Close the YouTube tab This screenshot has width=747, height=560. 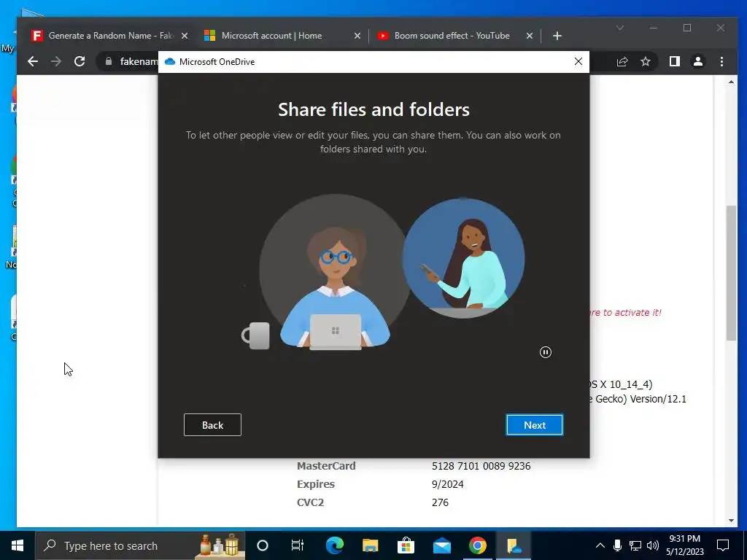[x=530, y=36]
